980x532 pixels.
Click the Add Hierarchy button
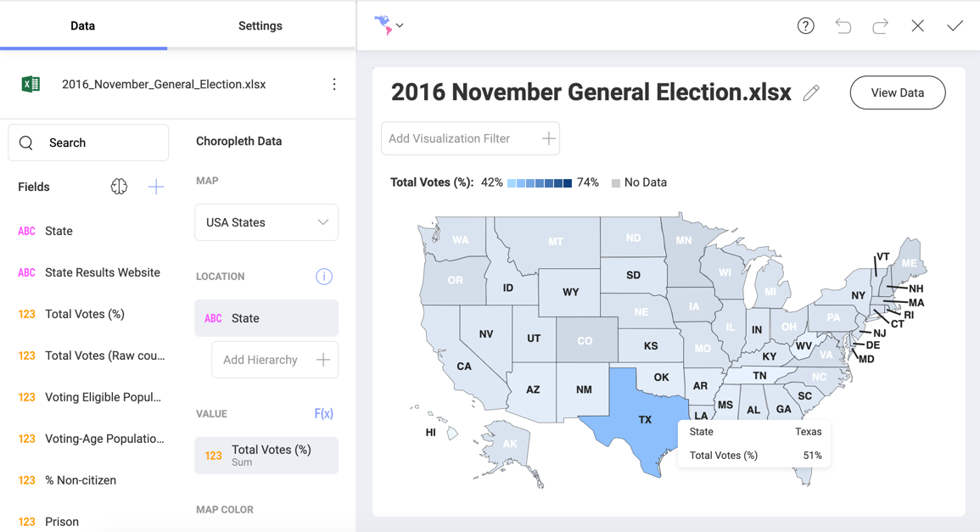[x=275, y=360]
